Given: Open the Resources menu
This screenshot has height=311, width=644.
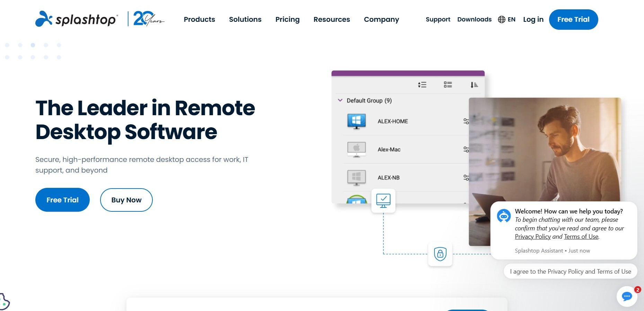Looking at the screenshot, I should click(332, 19).
